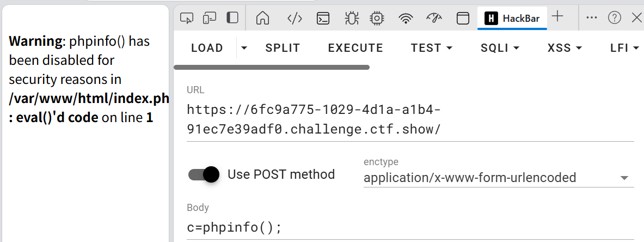
Task: Open the Welcome home icon panel
Action: click(262, 18)
